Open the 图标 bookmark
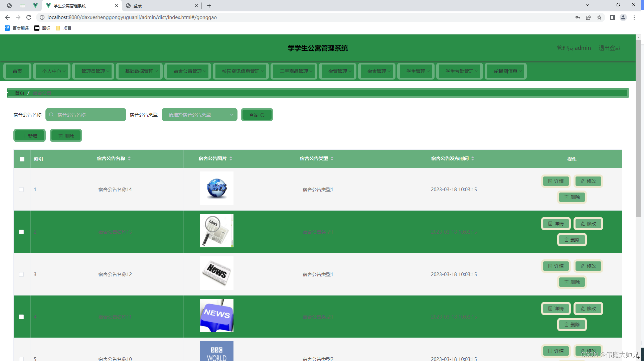 coord(42,28)
